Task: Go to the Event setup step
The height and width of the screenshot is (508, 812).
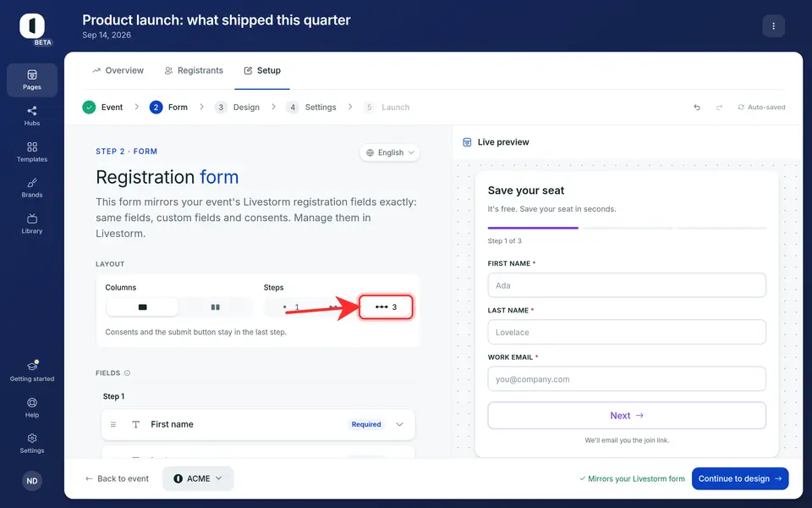Action: pyautogui.click(x=102, y=108)
